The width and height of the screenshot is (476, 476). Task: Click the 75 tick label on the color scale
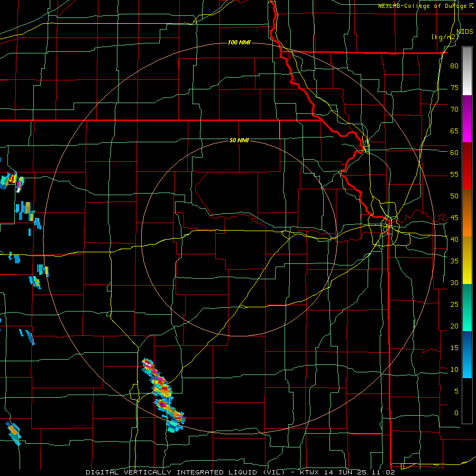tap(454, 88)
